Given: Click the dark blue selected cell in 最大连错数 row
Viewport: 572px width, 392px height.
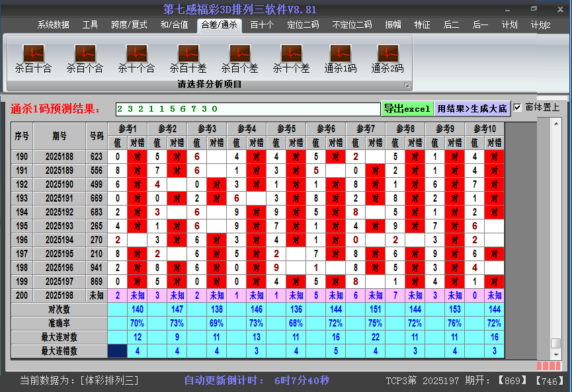Looking at the screenshot, I should tap(118, 351).
